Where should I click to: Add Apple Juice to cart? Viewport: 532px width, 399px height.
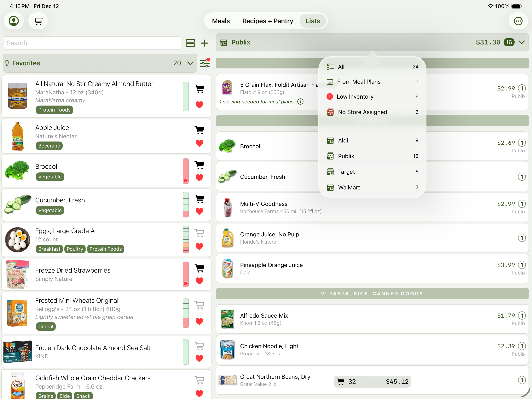coord(199,130)
